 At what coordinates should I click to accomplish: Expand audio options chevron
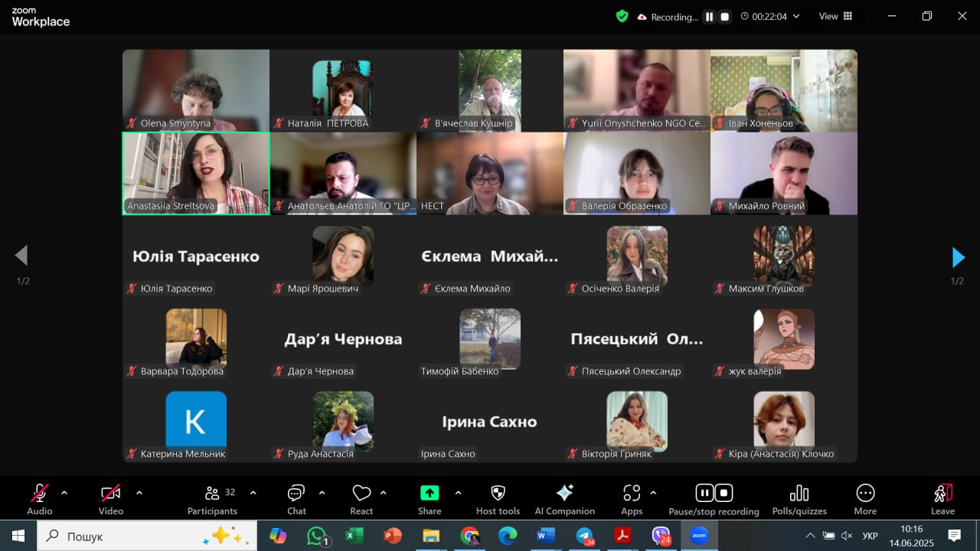pos(64,493)
